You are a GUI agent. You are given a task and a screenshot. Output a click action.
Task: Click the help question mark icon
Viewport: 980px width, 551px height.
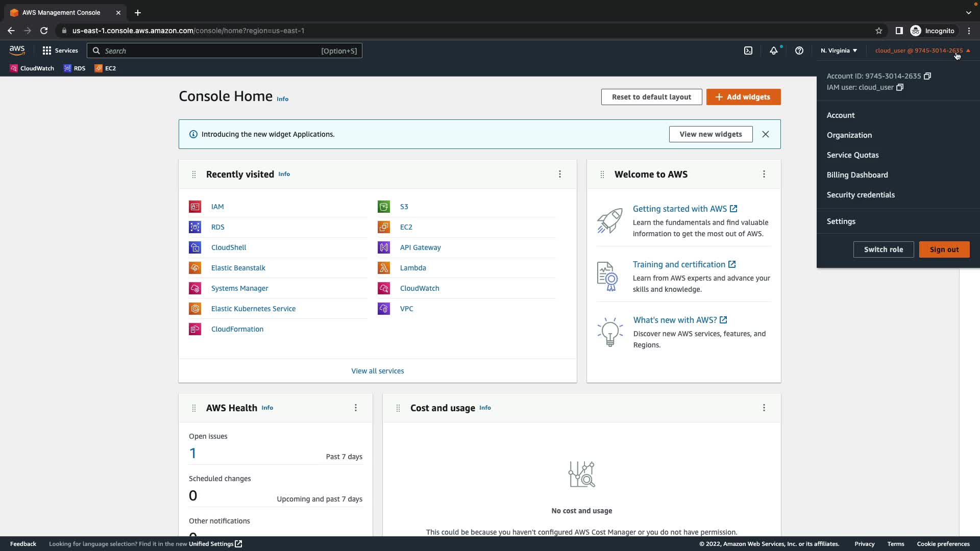click(x=799, y=51)
